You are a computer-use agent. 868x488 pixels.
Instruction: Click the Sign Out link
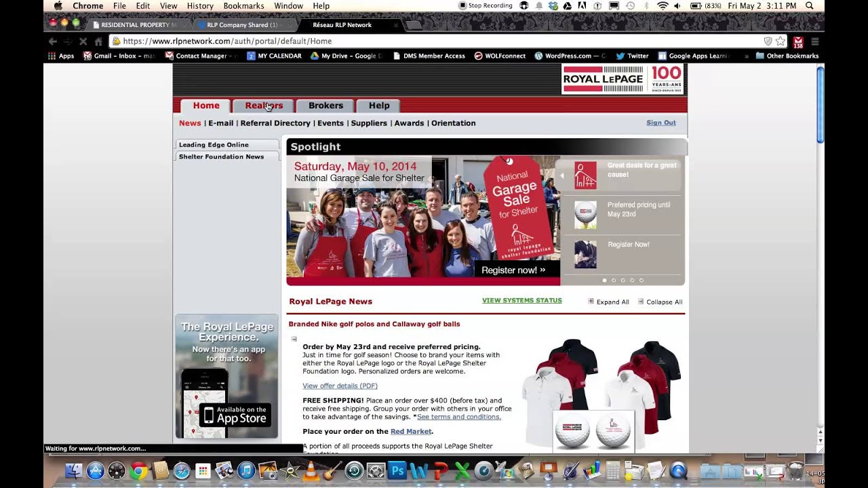click(661, 123)
